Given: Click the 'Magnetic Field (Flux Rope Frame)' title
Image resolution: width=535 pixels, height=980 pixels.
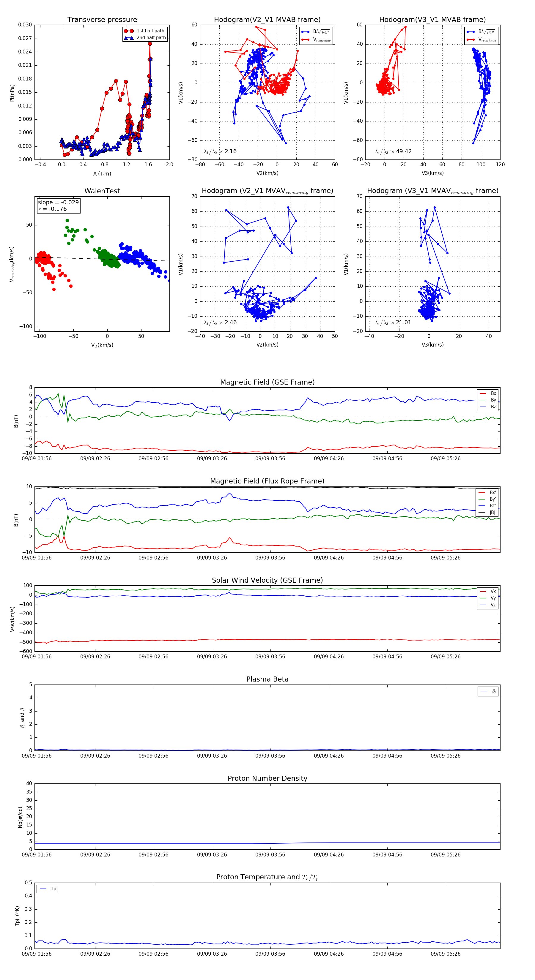Looking at the screenshot, I should 267,481.
